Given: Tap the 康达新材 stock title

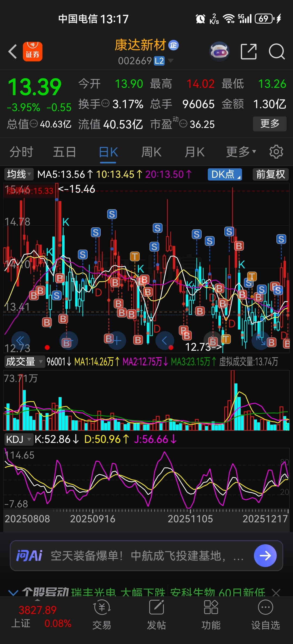Looking at the screenshot, I should click(140, 45).
